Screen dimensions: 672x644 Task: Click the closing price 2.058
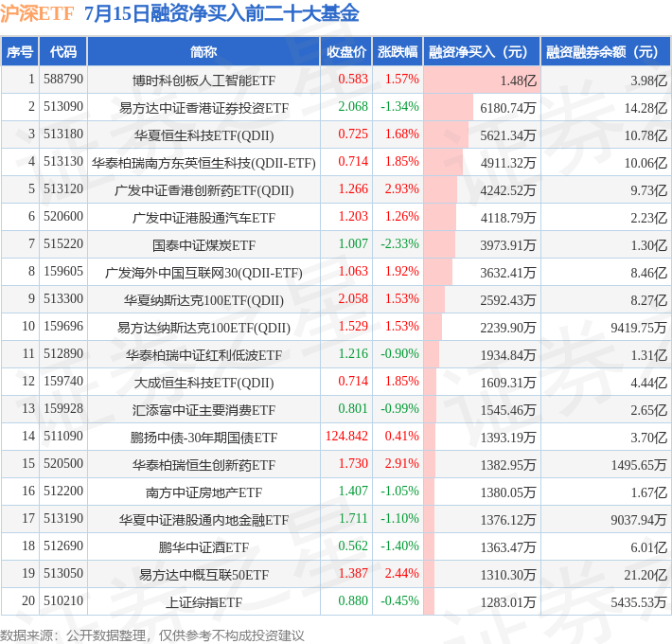tap(353, 299)
